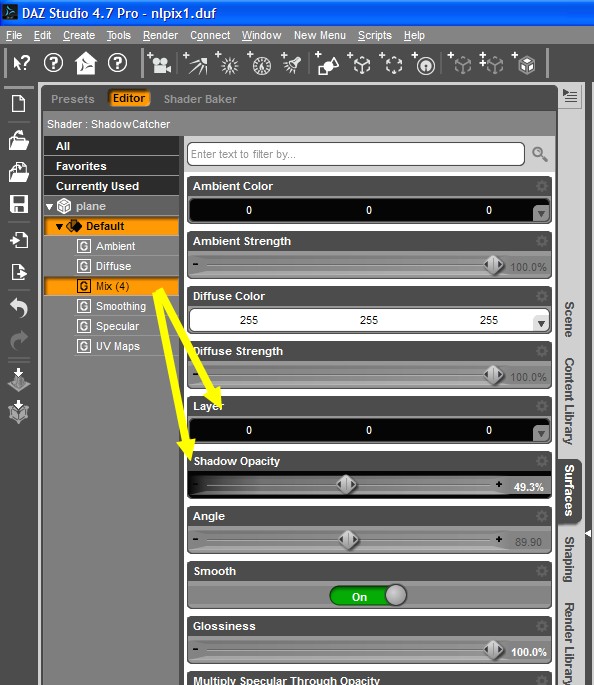This screenshot has height=685, width=594.
Task: Click the What's This help pointer icon
Action: point(21,64)
